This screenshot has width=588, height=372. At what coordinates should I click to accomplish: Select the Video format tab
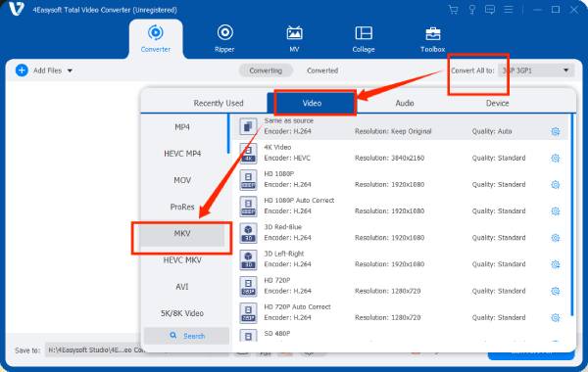pos(312,103)
